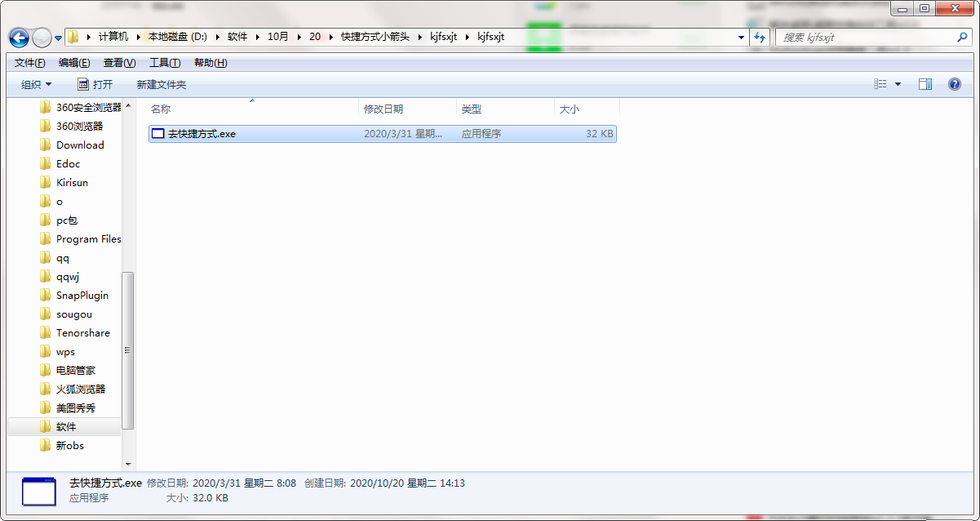
Task: Click the change view icon
Action: (880, 84)
